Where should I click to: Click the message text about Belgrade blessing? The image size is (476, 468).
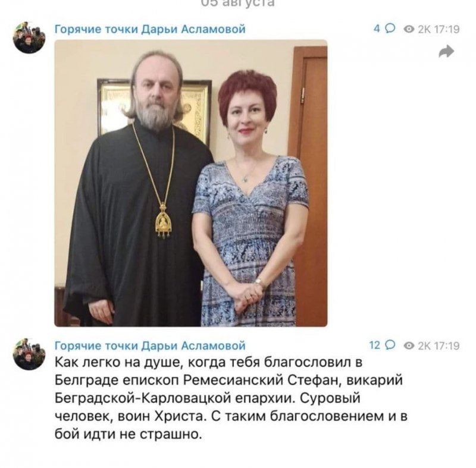(231, 398)
